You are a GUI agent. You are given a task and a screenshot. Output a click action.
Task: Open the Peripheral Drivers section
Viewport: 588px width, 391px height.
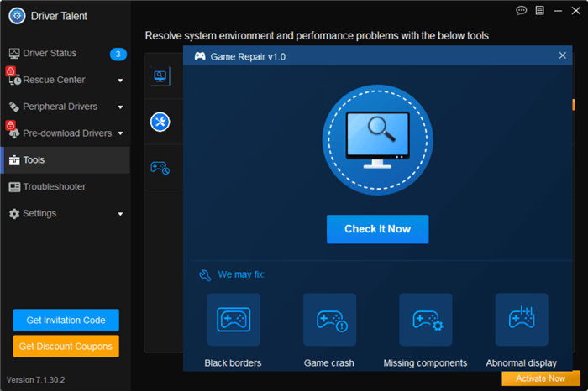(66, 107)
